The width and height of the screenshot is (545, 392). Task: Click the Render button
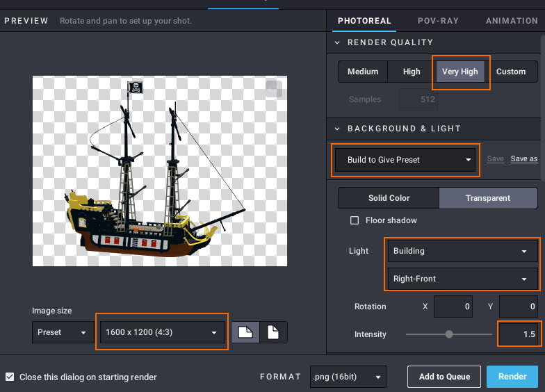pyautogui.click(x=512, y=377)
